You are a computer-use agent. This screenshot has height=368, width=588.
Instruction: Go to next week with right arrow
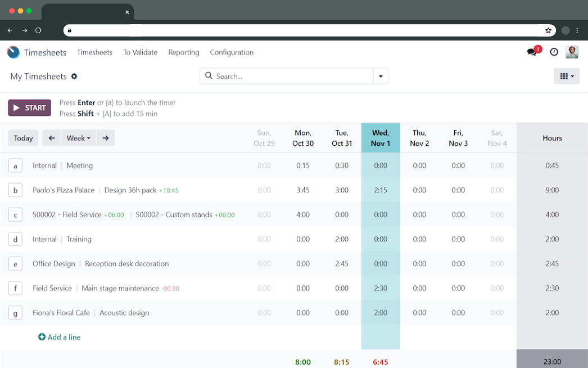(105, 138)
